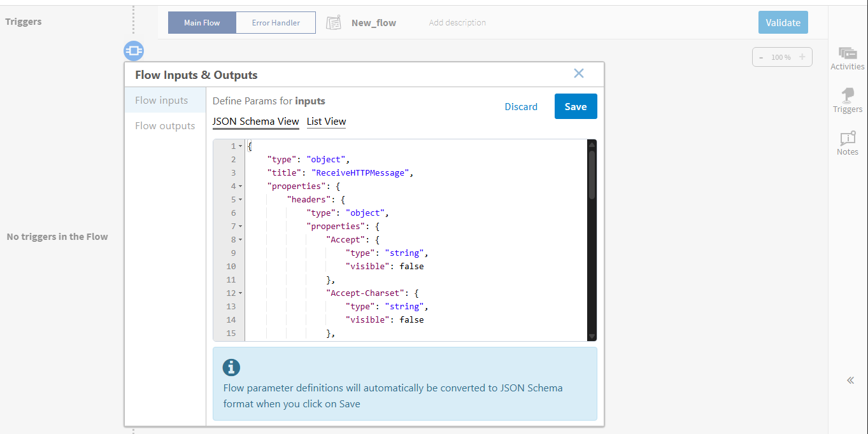The image size is (868, 434).
Task: Click the flow inputs/outputs node icon
Action: click(x=134, y=50)
